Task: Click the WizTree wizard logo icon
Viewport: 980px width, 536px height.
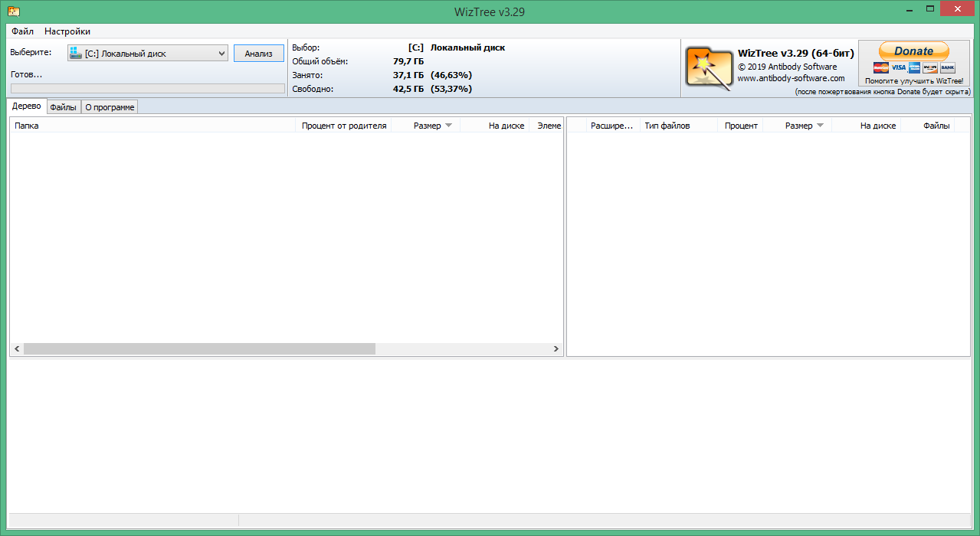Action: coord(708,67)
